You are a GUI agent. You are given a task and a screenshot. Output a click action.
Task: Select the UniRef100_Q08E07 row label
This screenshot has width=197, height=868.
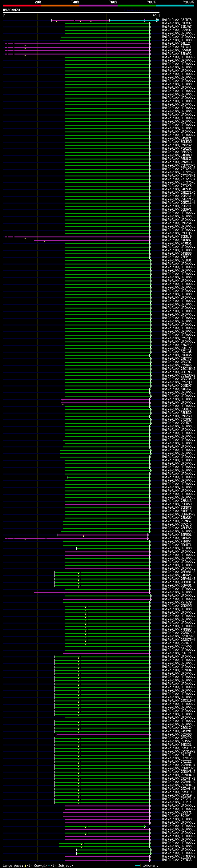(x=177, y=386)
